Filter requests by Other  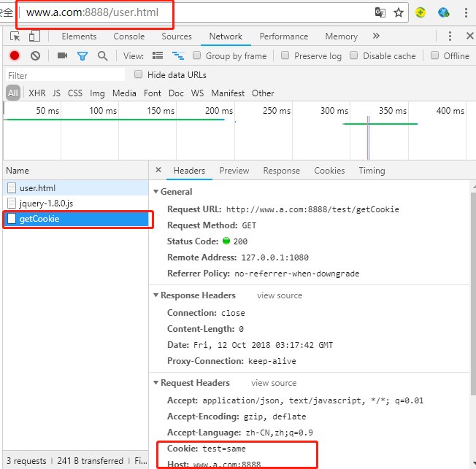(263, 93)
